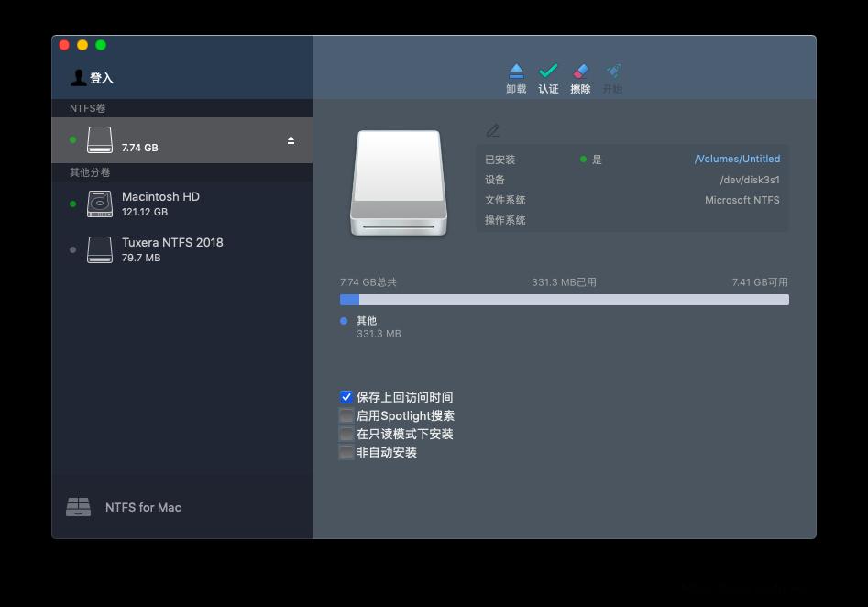
Task: Click the external drive icon in the preview area
Action: (398, 182)
